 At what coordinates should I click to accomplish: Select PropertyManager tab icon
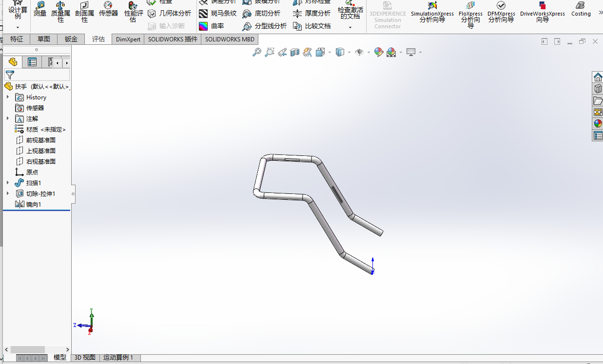pyautogui.click(x=32, y=62)
